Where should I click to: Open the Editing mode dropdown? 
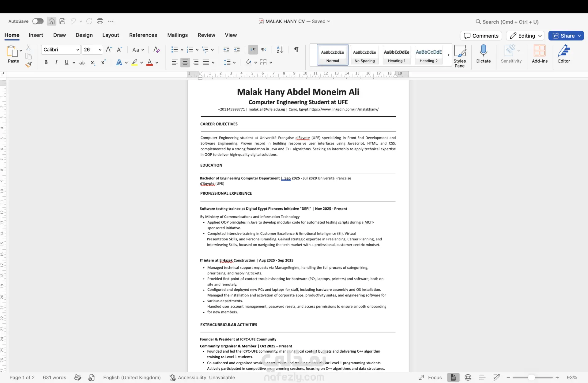pyautogui.click(x=525, y=36)
